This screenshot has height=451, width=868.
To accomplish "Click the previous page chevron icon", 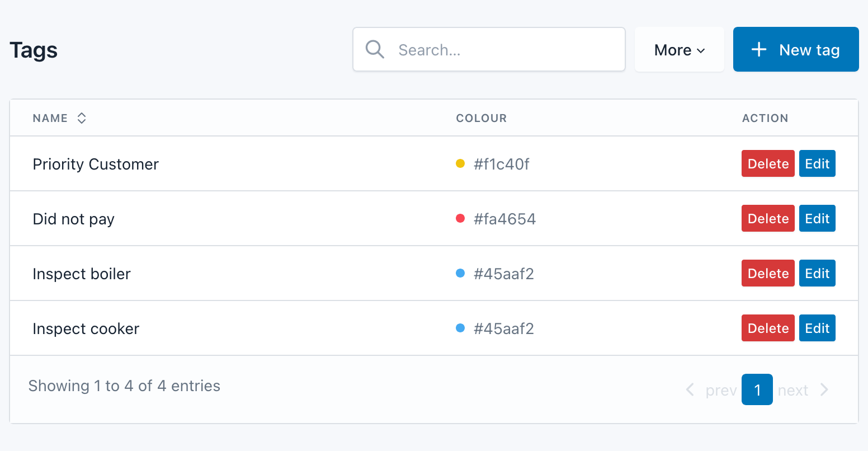I will 690,390.
